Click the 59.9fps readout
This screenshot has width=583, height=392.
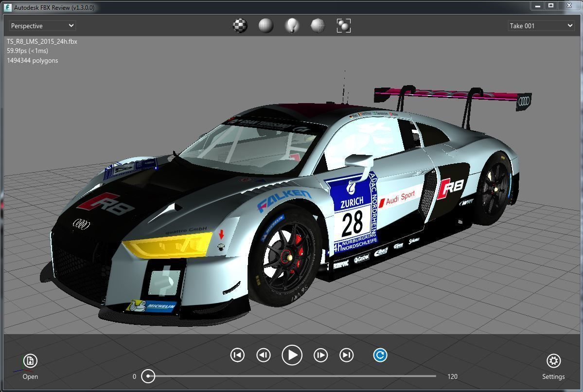(x=28, y=51)
